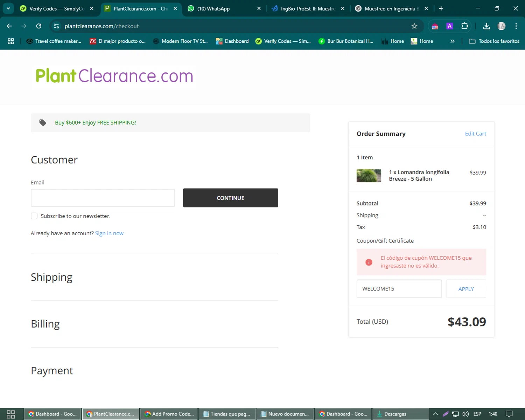This screenshot has width=525, height=420.
Task: Click the total amount $43.09
Action: pos(467,322)
